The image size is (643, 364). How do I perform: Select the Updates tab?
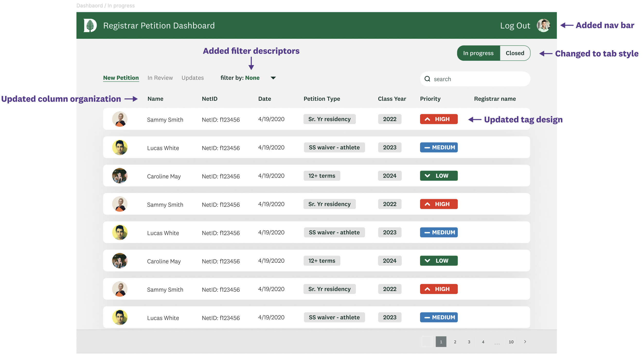(192, 78)
